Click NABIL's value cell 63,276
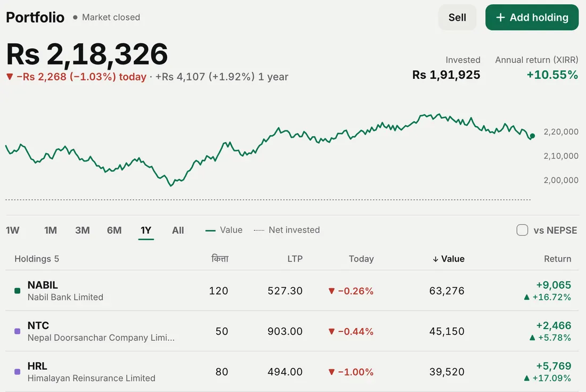 coord(446,291)
